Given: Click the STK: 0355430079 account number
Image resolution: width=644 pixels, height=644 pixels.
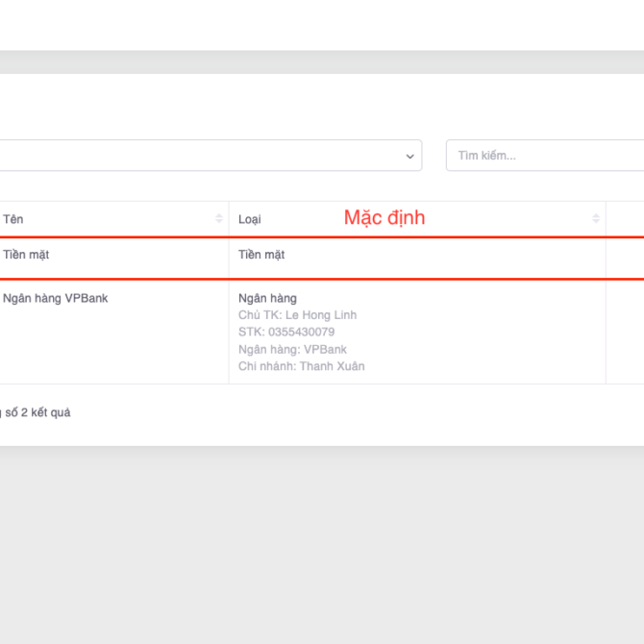Looking at the screenshot, I should click(286, 333).
